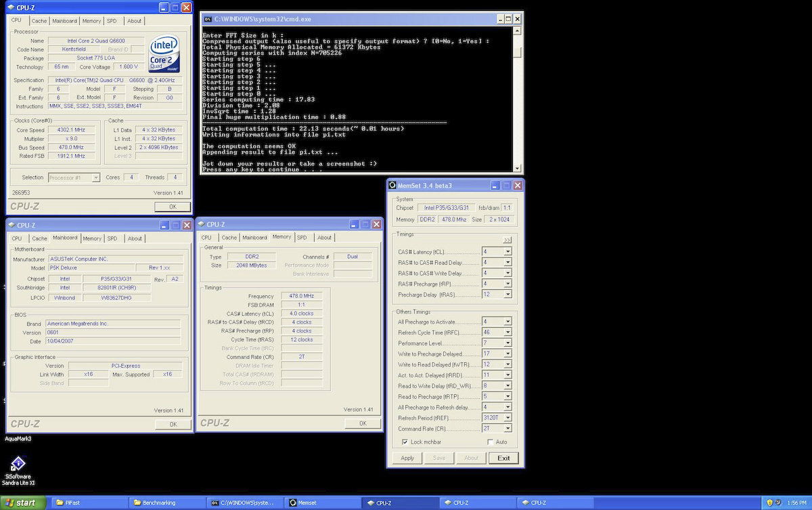Click OK in the ASUSTeK mainboard CPU-Z window

pyautogui.click(x=173, y=424)
